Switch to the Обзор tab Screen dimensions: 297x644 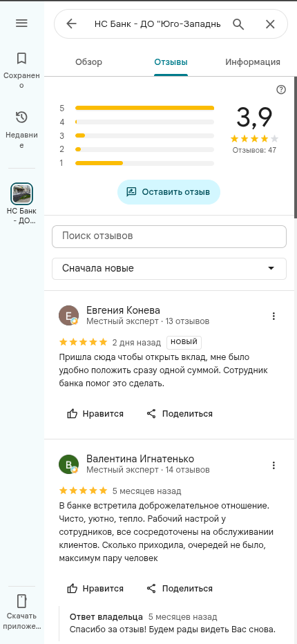point(88,62)
